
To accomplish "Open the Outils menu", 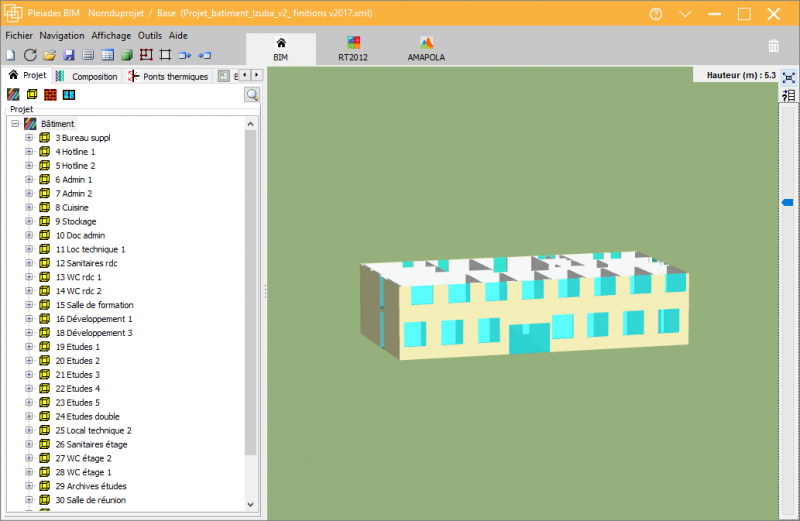I will click(149, 35).
